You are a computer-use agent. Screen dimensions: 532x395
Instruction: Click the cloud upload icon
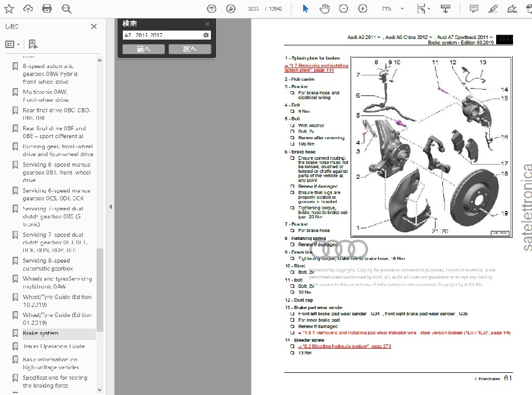[x=28, y=9]
